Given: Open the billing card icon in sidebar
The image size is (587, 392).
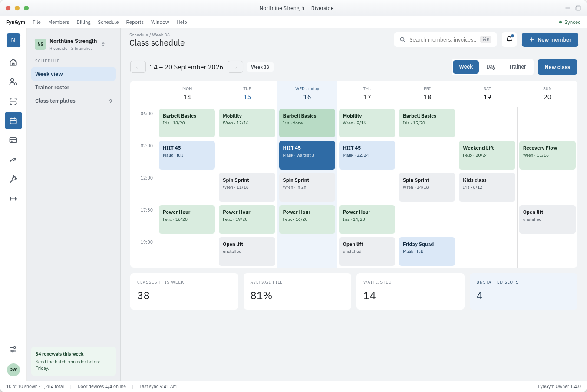Looking at the screenshot, I should point(13,140).
